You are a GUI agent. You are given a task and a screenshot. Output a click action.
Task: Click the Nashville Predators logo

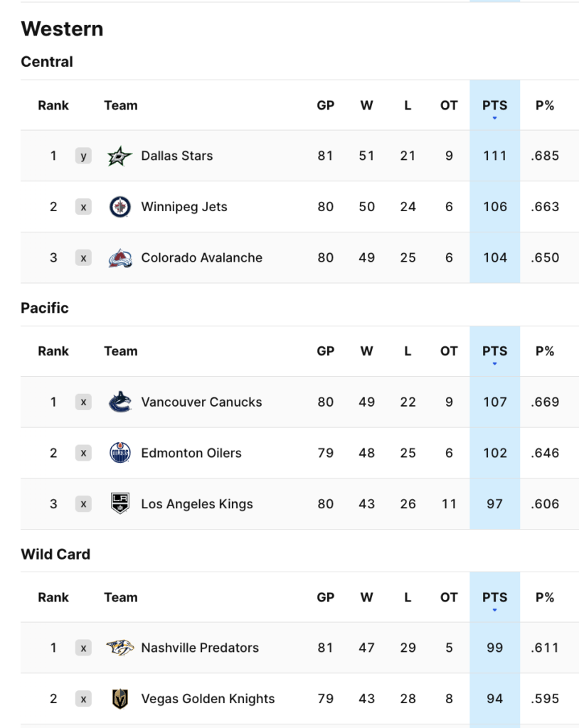tap(120, 648)
